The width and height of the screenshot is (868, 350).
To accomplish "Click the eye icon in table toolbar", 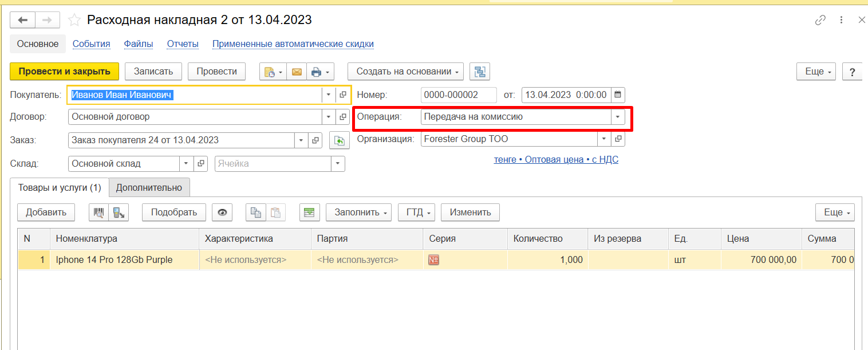I will pos(222,213).
